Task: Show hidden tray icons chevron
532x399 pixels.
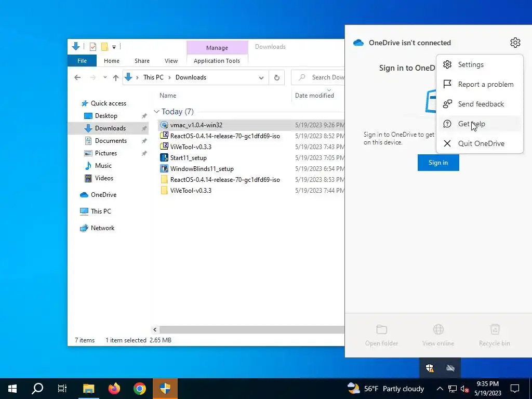Action: [x=440, y=389]
